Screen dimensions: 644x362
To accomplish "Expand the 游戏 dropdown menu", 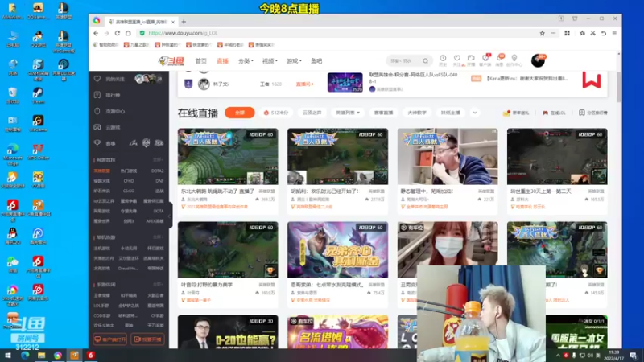I will coord(294,61).
